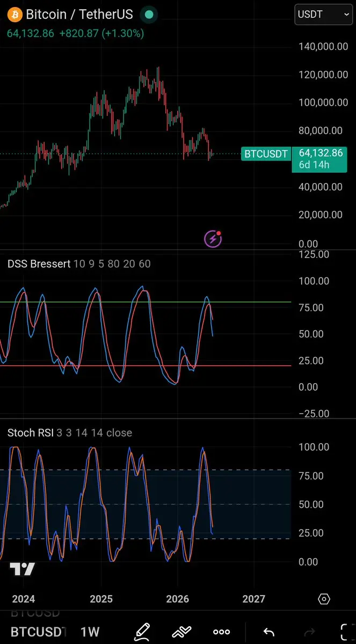Tap the green market status dot
Viewport: 356px width, 644px height.
[x=150, y=14]
